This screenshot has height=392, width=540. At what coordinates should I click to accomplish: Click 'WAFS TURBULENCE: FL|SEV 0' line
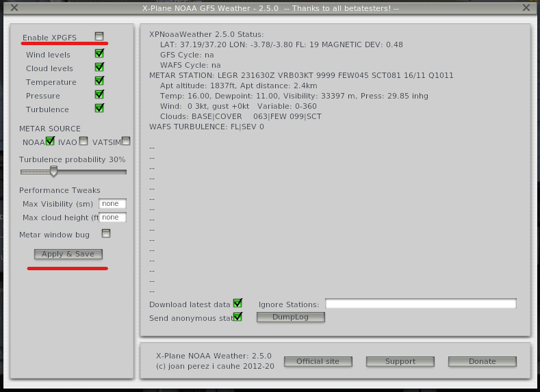tap(206, 127)
